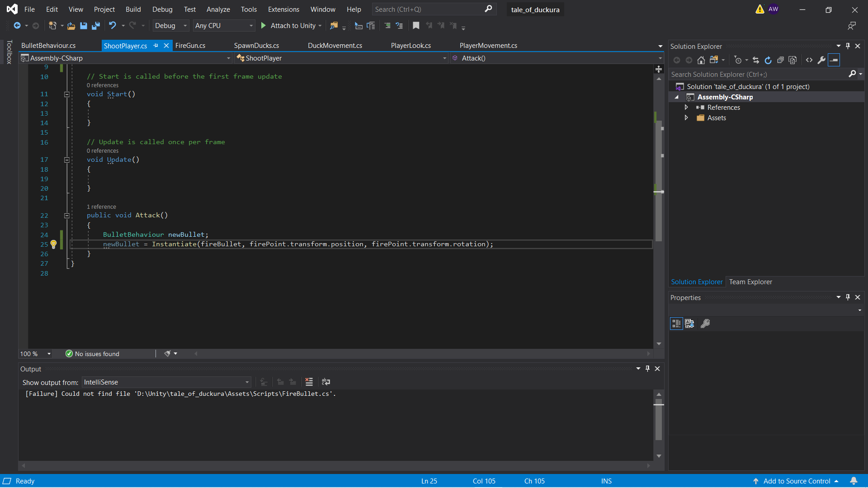Select the Save All icon
Screen dimensions: 868x488
click(96, 26)
